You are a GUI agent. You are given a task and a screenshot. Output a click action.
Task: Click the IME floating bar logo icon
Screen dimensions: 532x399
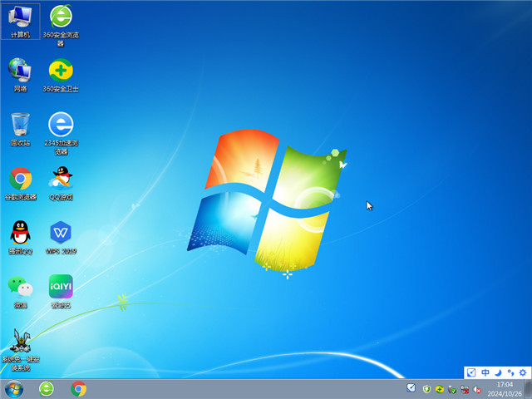pos(471,372)
